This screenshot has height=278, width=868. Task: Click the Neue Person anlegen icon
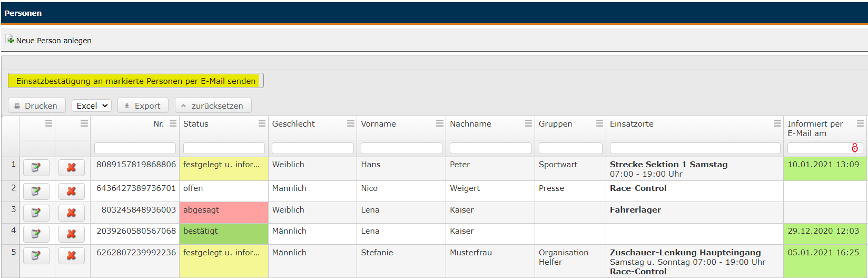click(9, 40)
